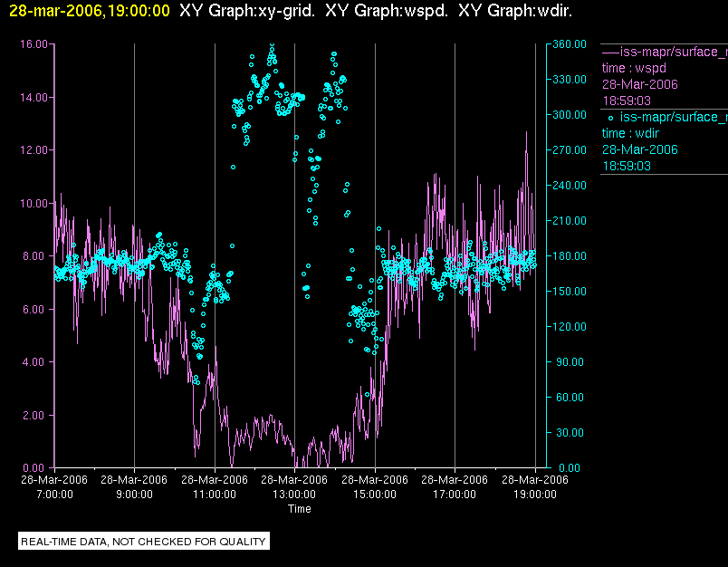Image resolution: width=728 pixels, height=567 pixels.
Task: Click the 18:59:03 time under the wdir legend
Action: click(627, 166)
